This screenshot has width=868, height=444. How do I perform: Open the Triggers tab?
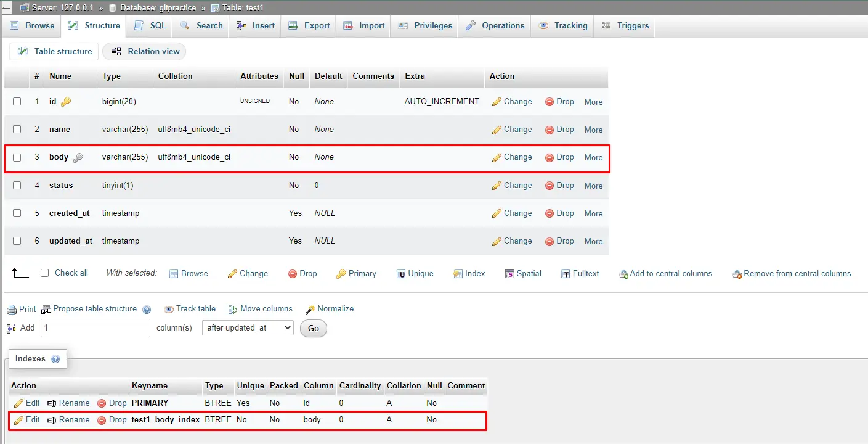625,25
